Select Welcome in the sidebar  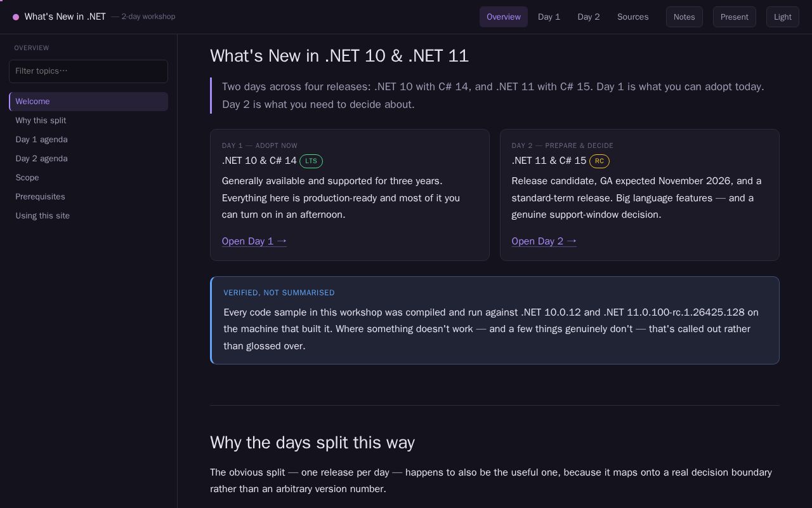(88, 102)
